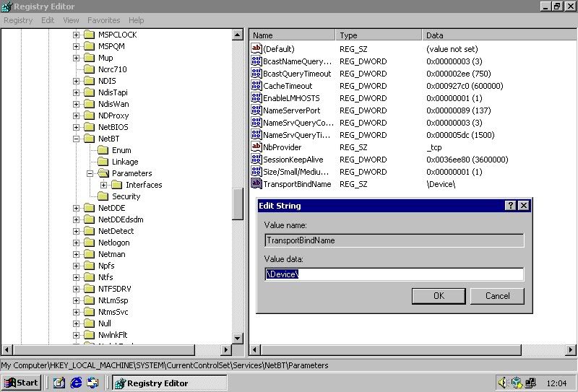This screenshot has height=392, width=578.
Task: Click the Ntfs folder icon
Action: 89,277
